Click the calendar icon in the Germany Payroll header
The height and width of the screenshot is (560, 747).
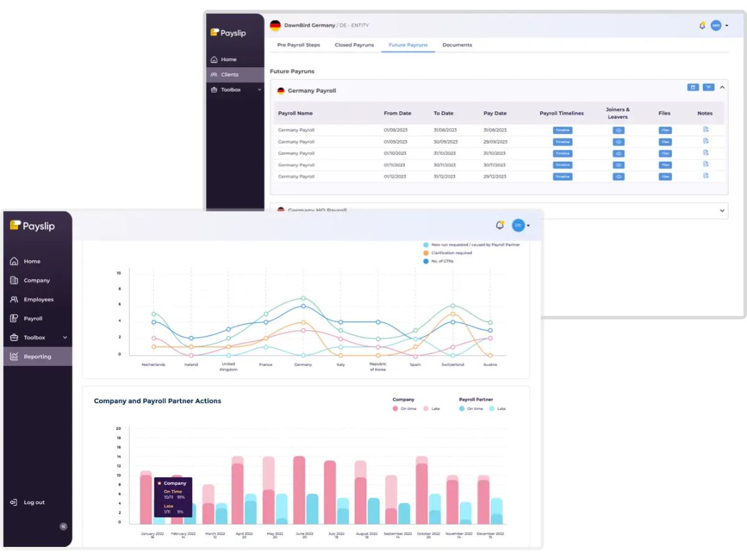[x=693, y=88]
